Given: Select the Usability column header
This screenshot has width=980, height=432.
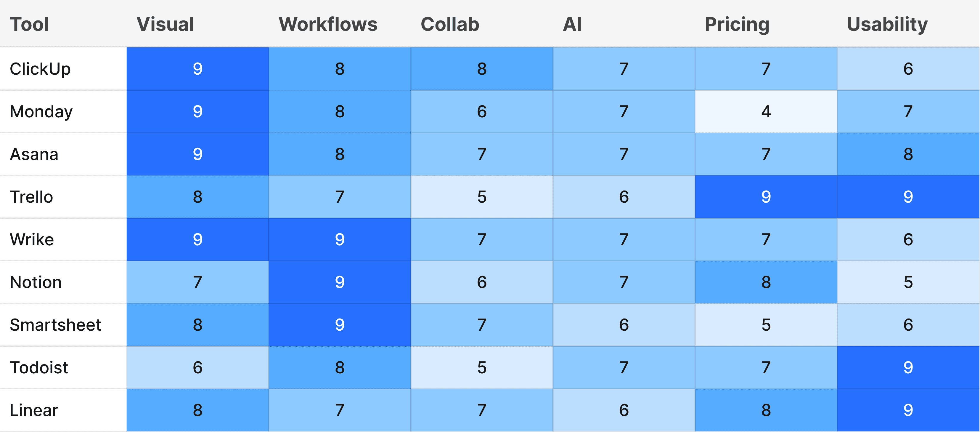Looking at the screenshot, I should tap(887, 24).
